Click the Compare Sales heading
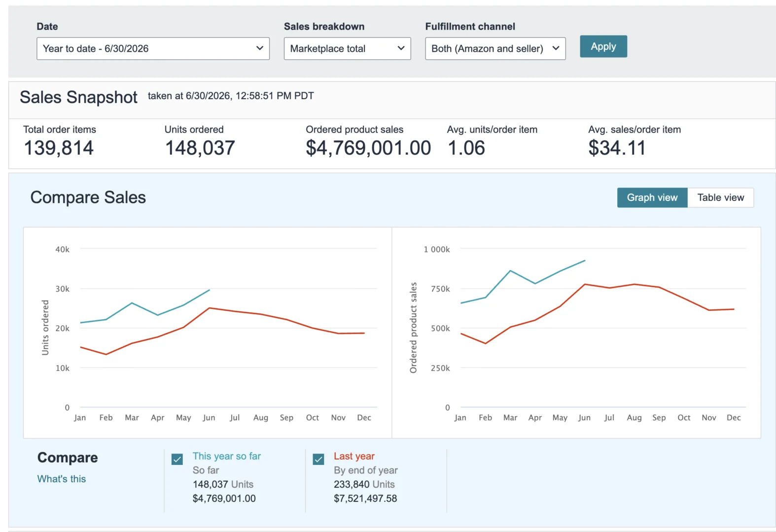The width and height of the screenshot is (776, 532). (88, 198)
